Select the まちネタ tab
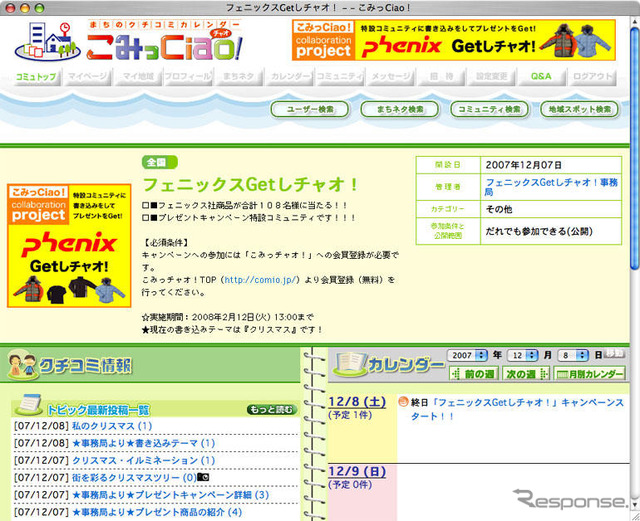Viewport: 640px width, 521px height. 239,76
